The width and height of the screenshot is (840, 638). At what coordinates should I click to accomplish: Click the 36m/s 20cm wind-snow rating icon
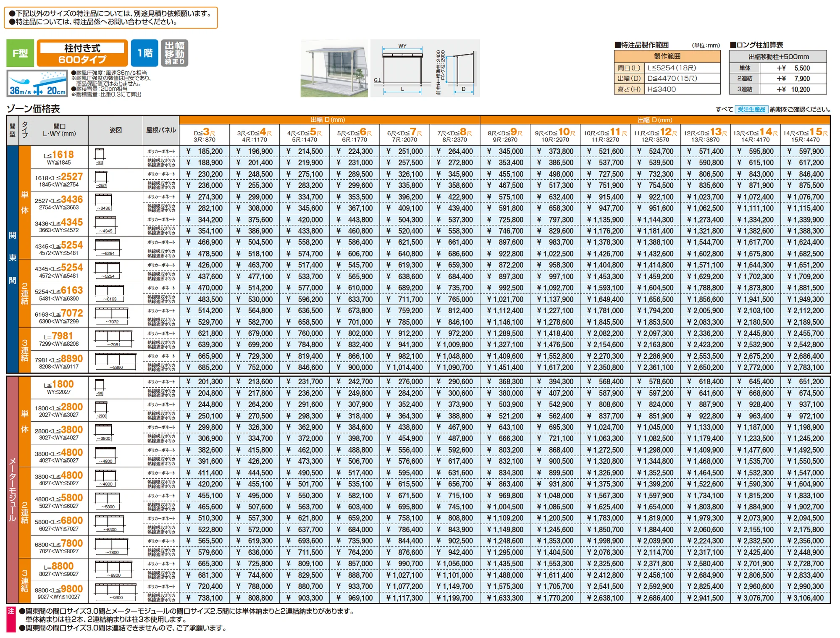tap(37, 84)
